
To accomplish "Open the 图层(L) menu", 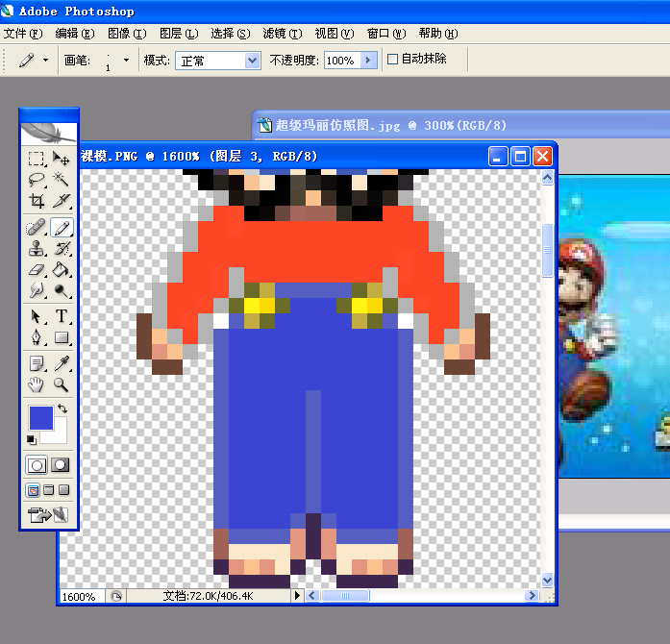I will tap(179, 34).
